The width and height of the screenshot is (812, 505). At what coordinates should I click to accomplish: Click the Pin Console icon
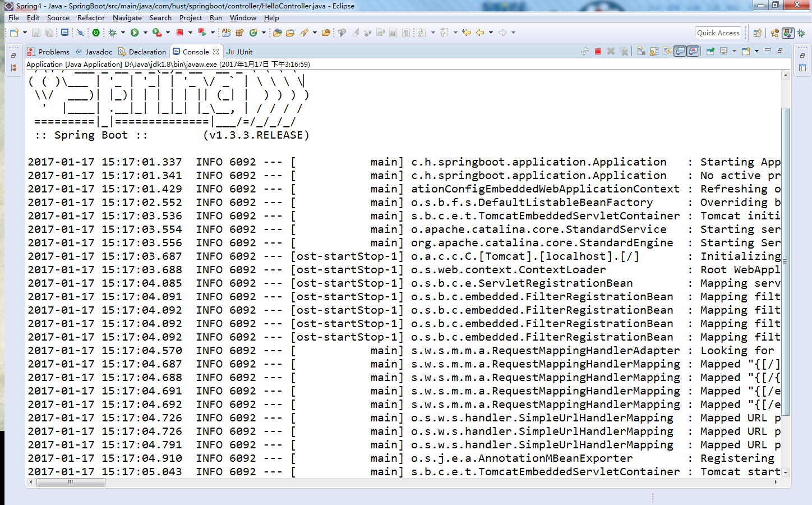(x=710, y=52)
